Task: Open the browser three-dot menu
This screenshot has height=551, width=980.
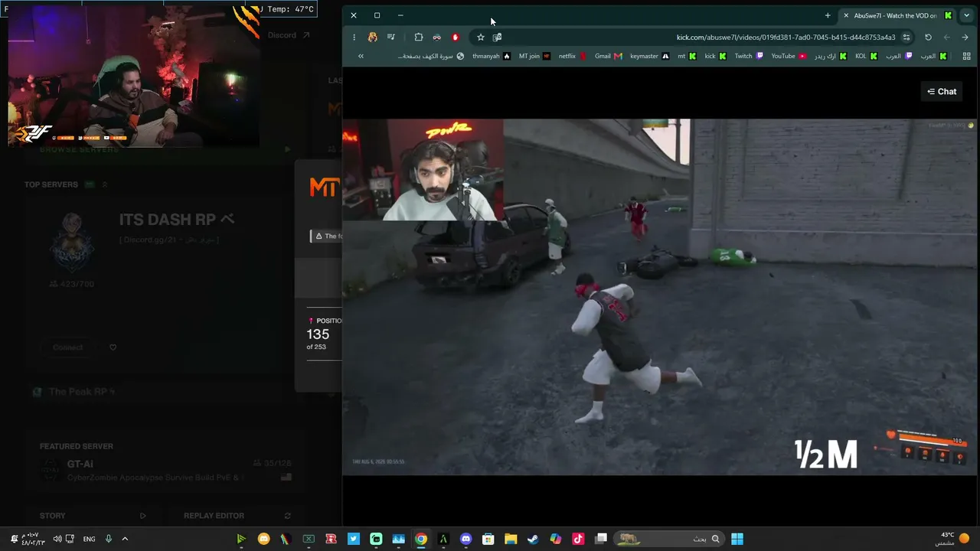Action: click(x=354, y=37)
